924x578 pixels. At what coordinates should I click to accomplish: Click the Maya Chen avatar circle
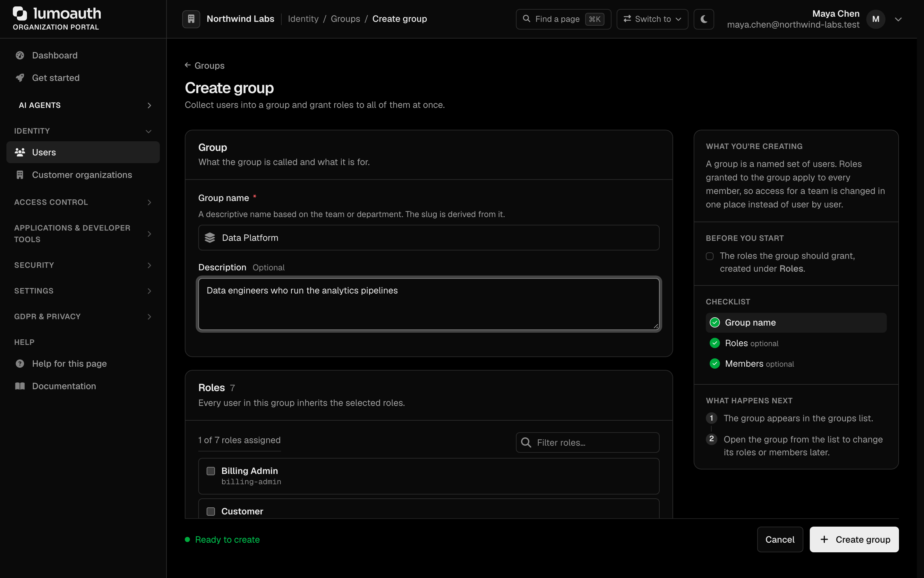point(876,19)
